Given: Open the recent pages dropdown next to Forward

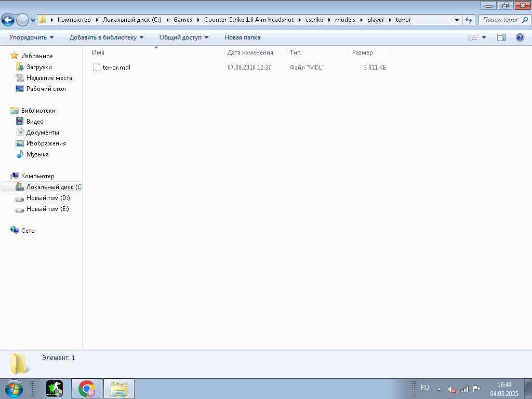Looking at the screenshot, I should coord(33,20).
